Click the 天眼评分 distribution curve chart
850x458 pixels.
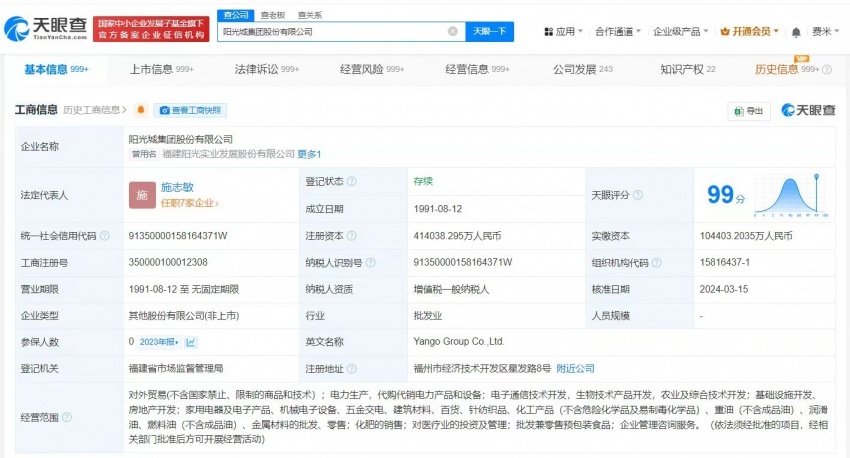pos(790,195)
